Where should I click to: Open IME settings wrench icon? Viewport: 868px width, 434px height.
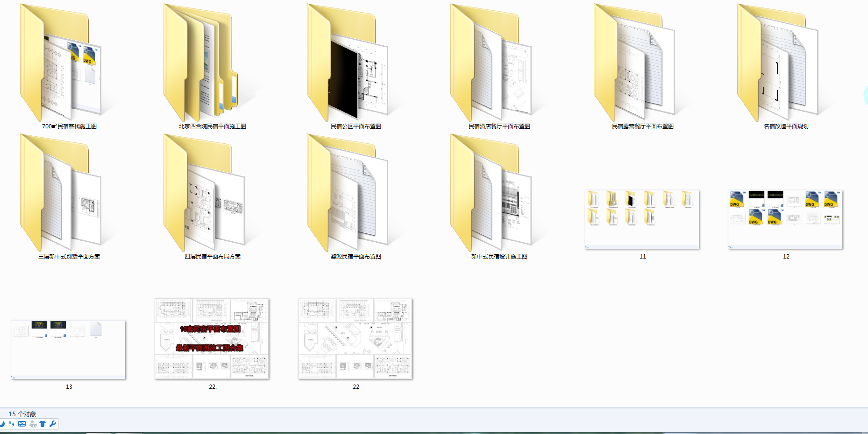pos(53,424)
